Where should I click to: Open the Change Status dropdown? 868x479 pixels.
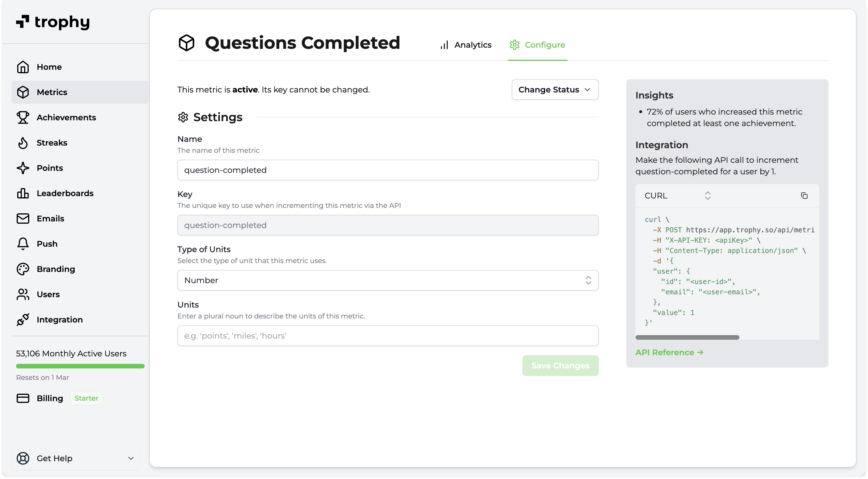(555, 90)
